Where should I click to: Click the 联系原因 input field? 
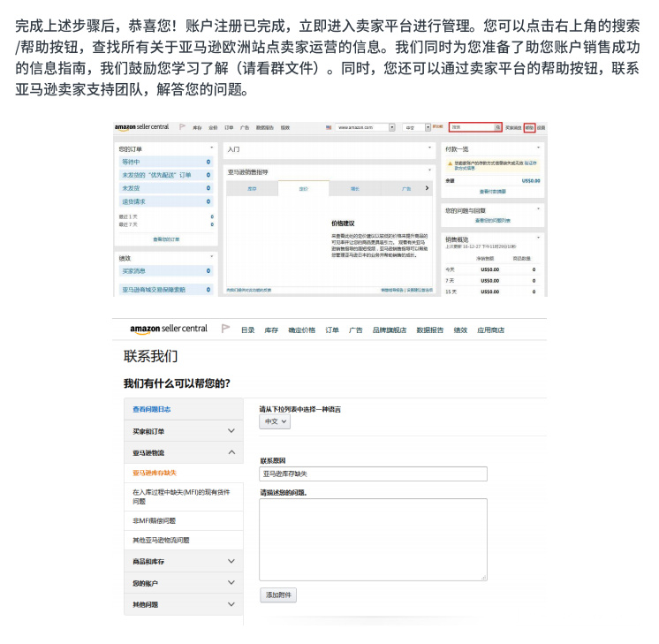373,474
